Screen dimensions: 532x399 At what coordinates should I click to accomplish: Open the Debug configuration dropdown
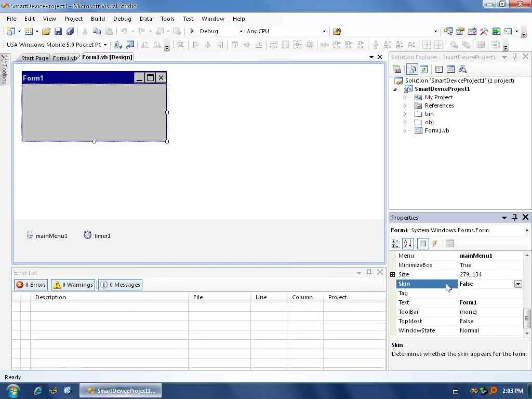coord(241,31)
